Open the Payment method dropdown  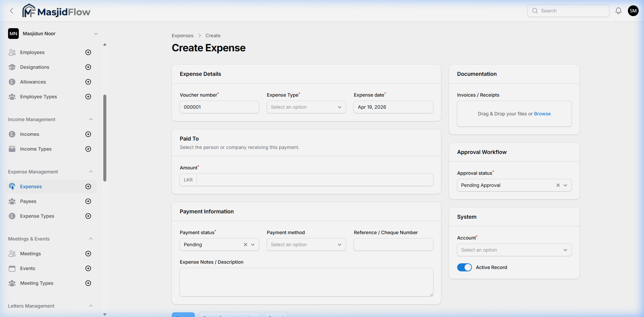tap(306, 245)
